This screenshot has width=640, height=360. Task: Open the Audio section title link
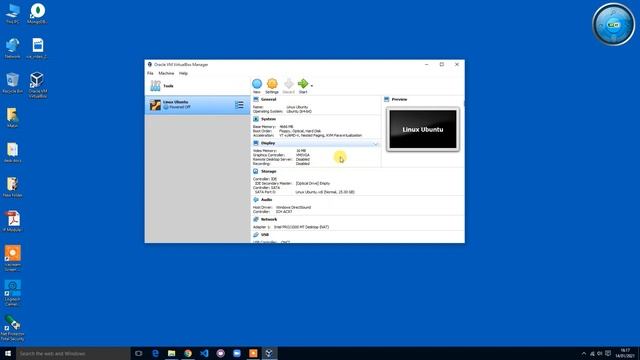coord(267,200)
